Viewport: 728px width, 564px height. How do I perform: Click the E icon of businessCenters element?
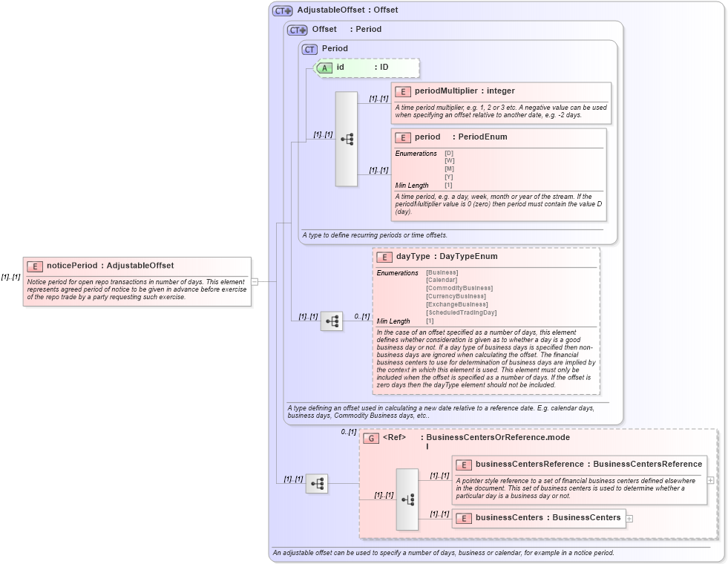tap(463, 518)
